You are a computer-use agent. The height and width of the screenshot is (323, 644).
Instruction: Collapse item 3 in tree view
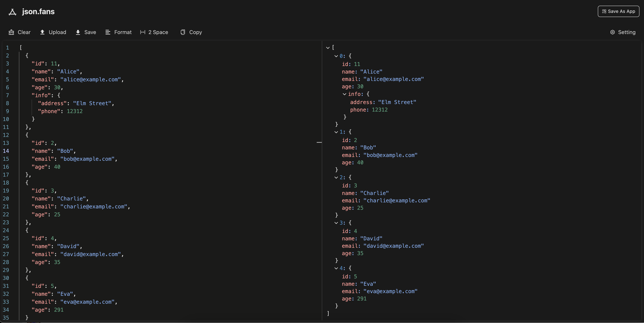coord(336,223)
